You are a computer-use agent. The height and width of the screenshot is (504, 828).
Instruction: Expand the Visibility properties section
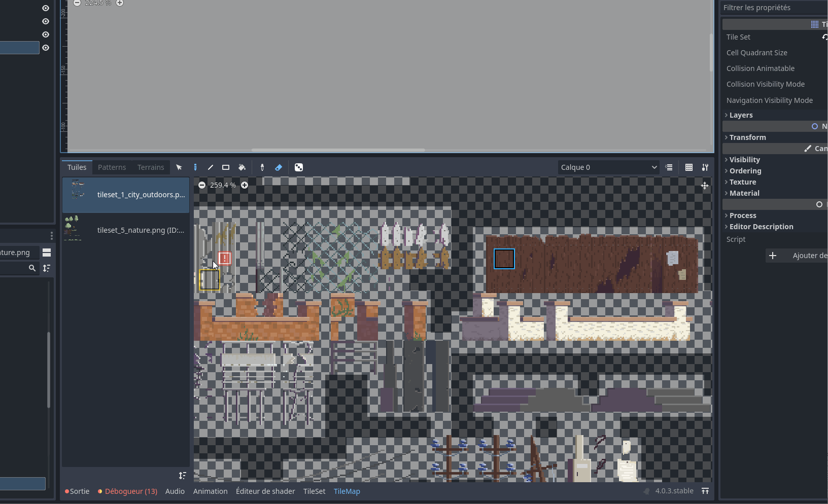pos(744,159)
